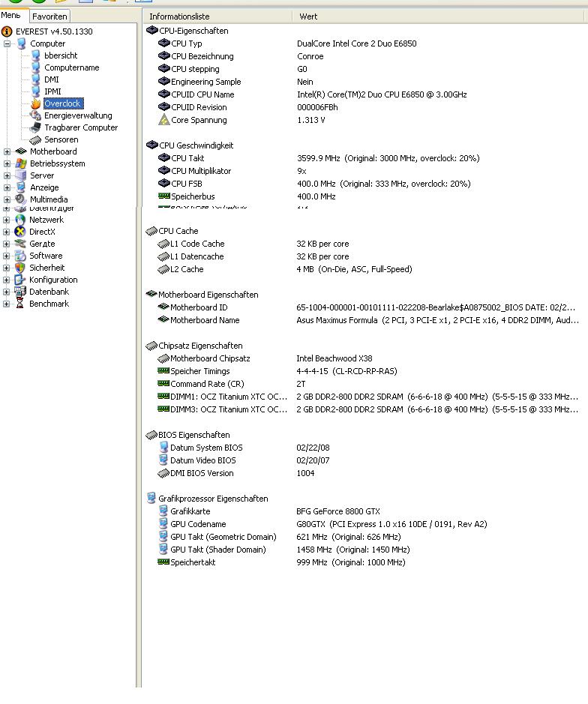Click the Computer node icon
Image resolution: width=588 pixels, height=704 pixels.
(x=21, y=43)
